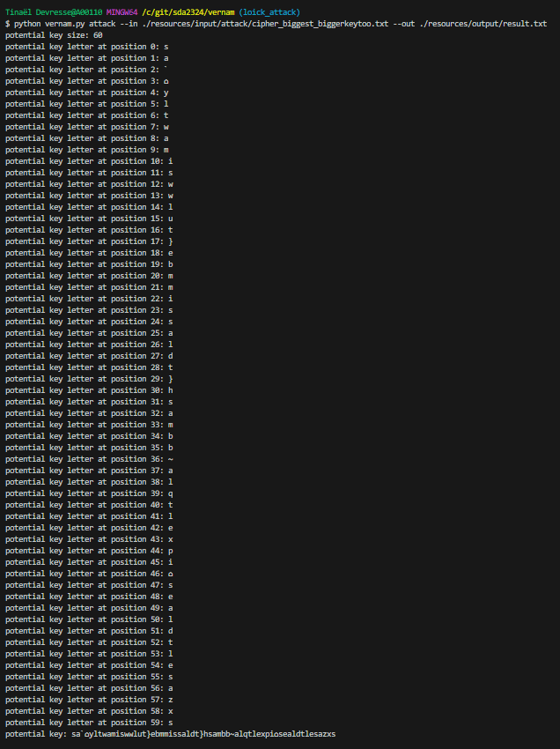Image resolution: width=560 pixels, height=749 pixels.
Task: Click the (loick_attack) branch name
Action: (269, 12)
